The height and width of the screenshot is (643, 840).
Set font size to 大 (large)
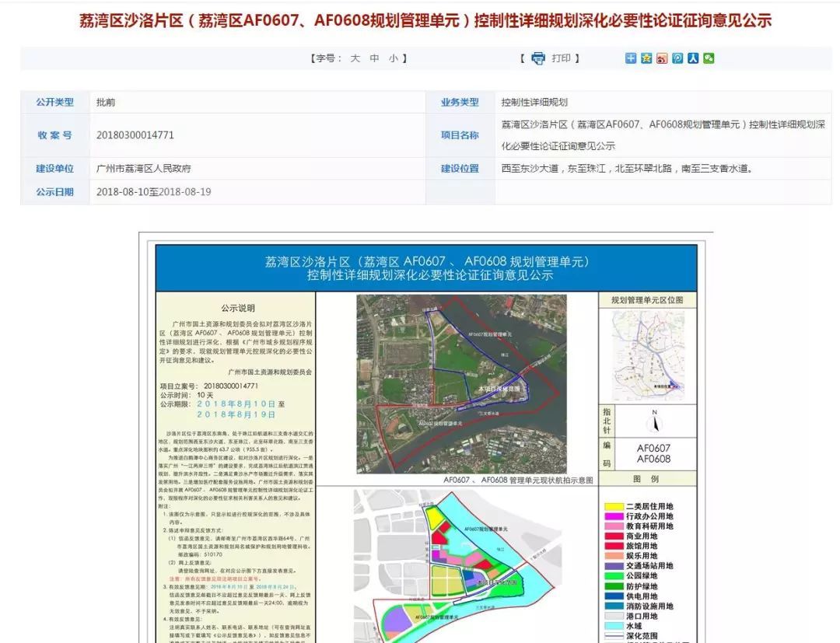coord(355,58)
